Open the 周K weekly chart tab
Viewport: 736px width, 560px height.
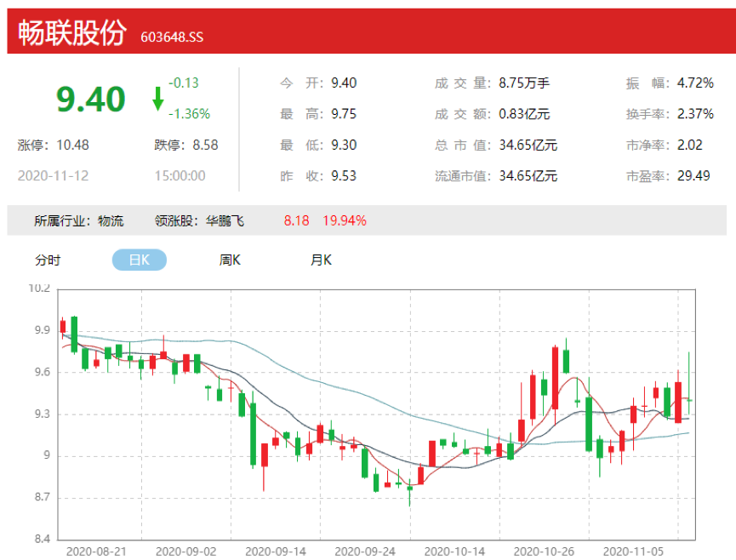230,260
